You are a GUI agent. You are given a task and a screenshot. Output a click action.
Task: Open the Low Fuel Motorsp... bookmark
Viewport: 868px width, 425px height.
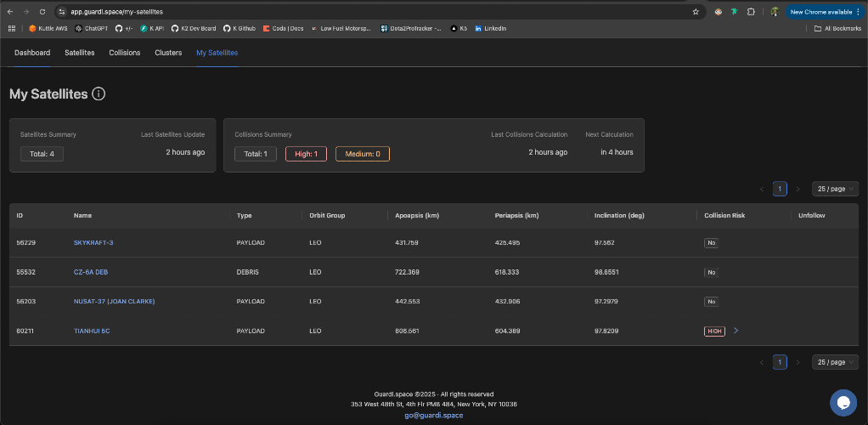coord(341,28)
